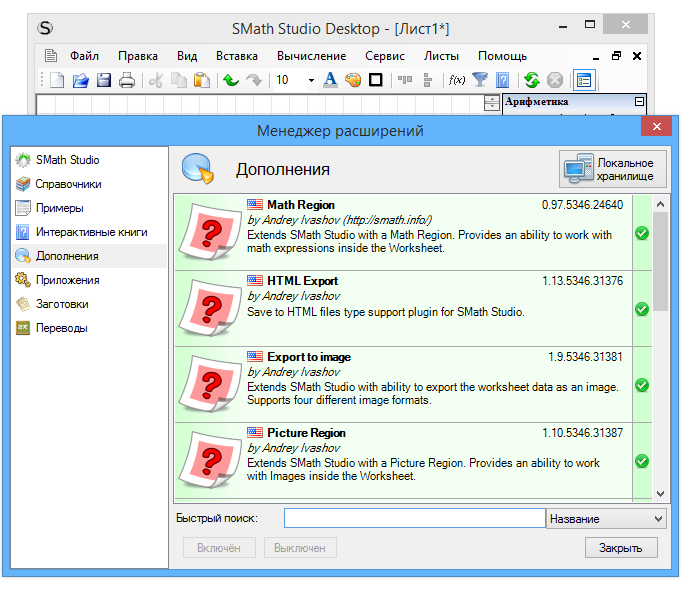Focus the Быстрый поиск input field
Viewport: 697px width, 596px height.
pyautogui.click(x=415, y=518)
